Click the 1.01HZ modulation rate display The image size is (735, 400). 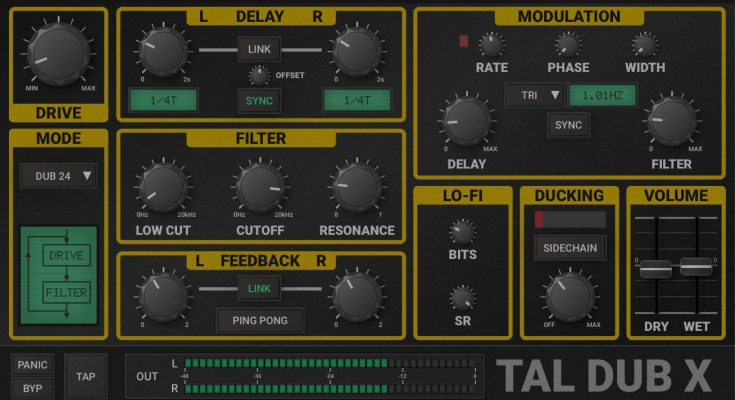tap(604, 96)
